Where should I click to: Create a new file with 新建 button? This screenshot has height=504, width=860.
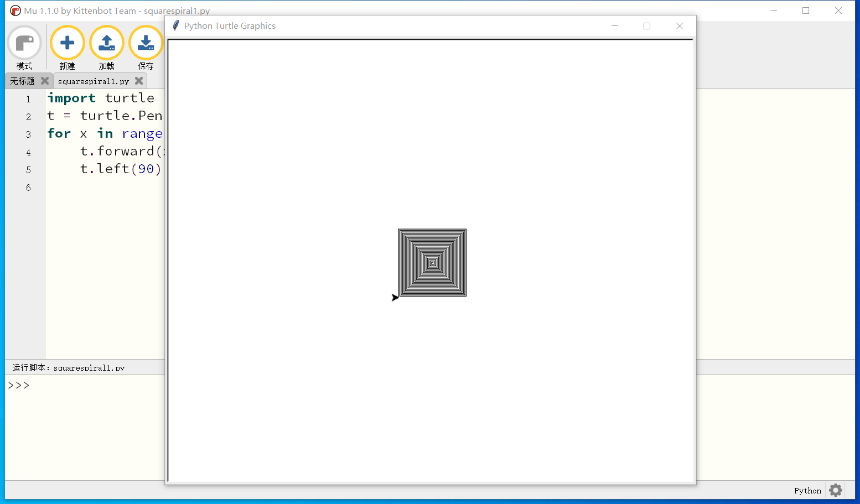(x=68, y=48)
